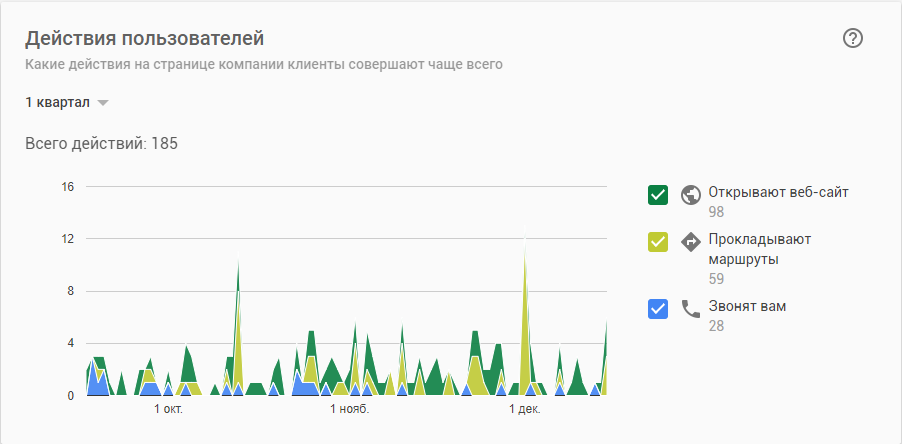This screenshot has width=902, height=444.
Task: Open the help question mark icon
Action: [x=853, y=39]
